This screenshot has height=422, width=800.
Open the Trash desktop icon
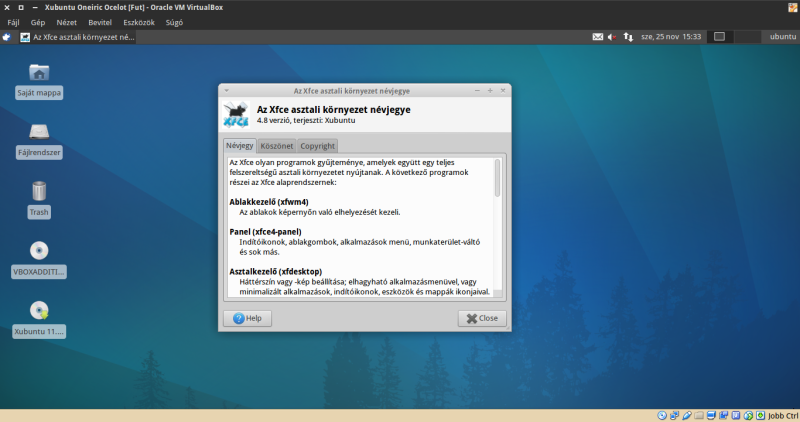[39, 191]
